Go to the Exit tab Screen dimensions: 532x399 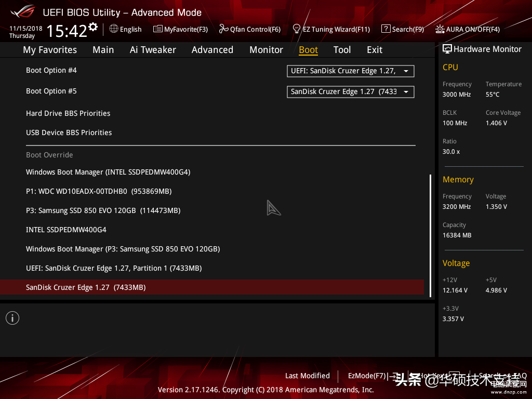(375, 50)
